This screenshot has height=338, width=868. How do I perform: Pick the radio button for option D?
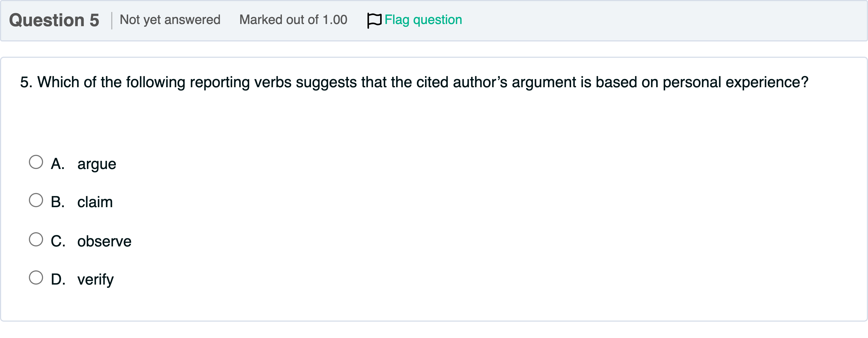(36, 278)
